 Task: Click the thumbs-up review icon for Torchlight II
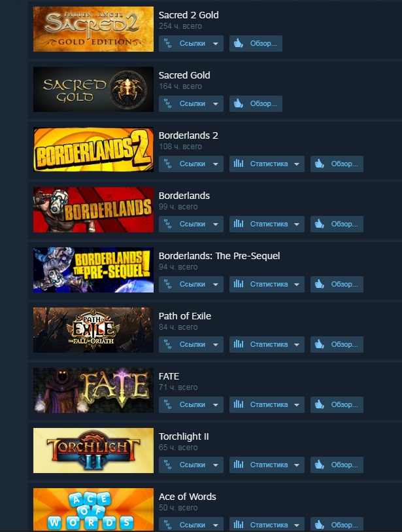319,465
